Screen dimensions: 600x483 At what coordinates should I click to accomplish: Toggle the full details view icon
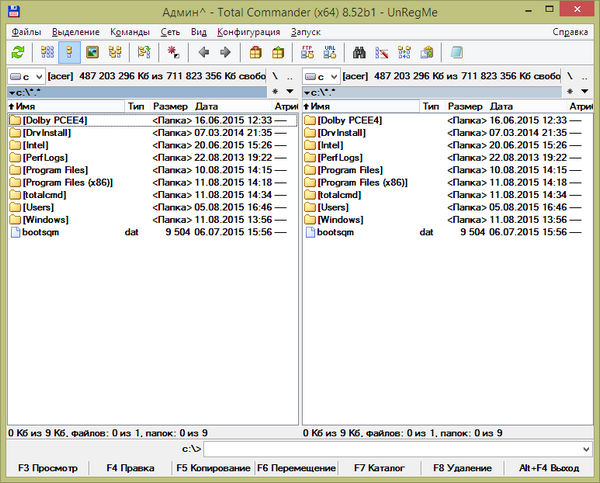click(x=69, y=52)
